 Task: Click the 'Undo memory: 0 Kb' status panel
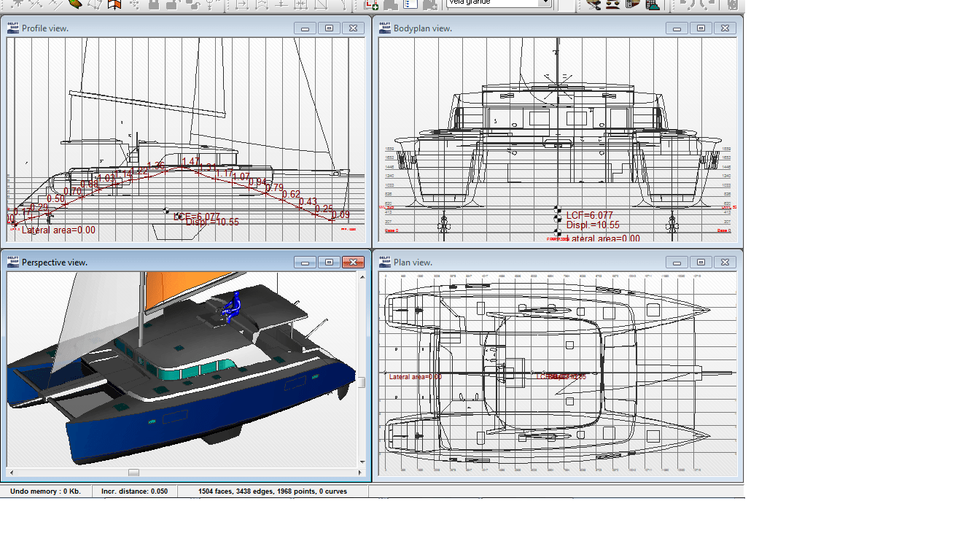coord(44,491)
